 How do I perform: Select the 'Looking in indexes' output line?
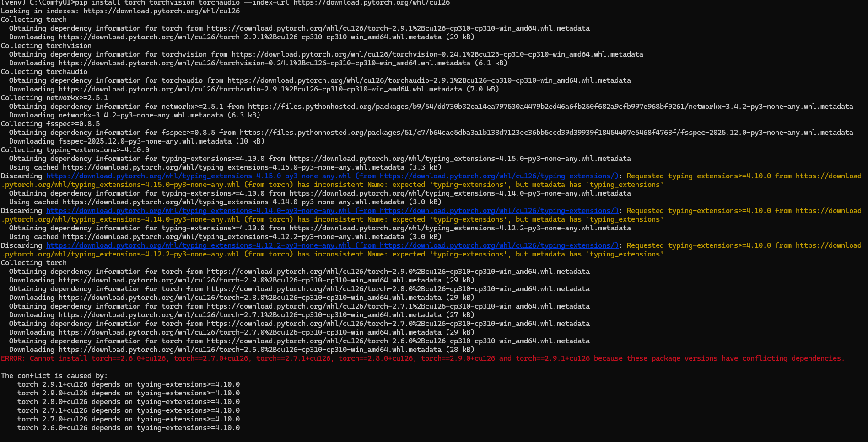point(120,11)
